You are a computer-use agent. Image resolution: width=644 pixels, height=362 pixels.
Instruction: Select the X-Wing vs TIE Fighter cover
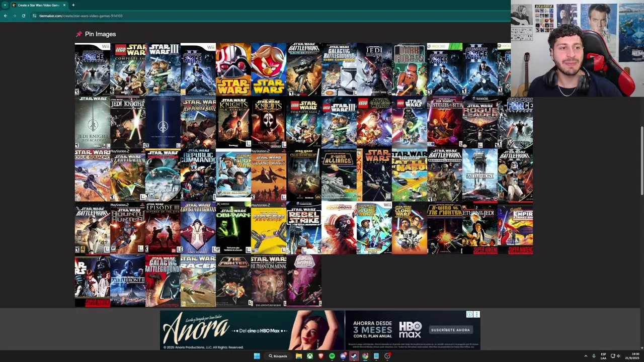coord(445,228)
